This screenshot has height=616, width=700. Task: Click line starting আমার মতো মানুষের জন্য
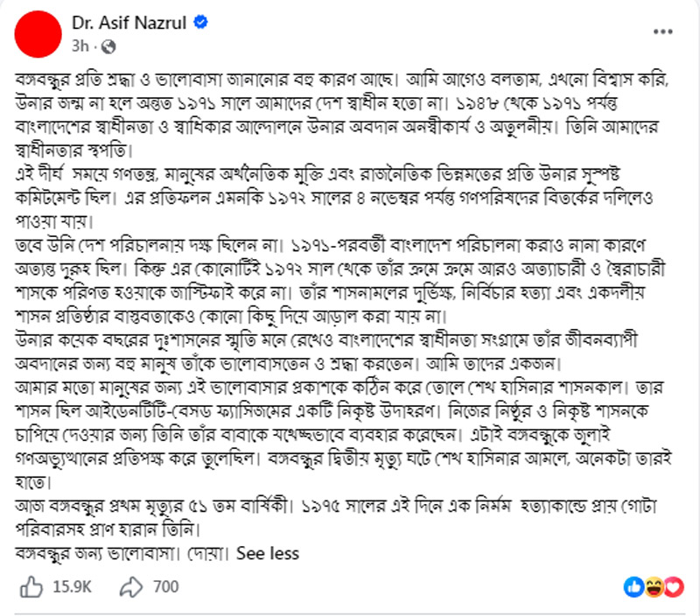(339, 388)
